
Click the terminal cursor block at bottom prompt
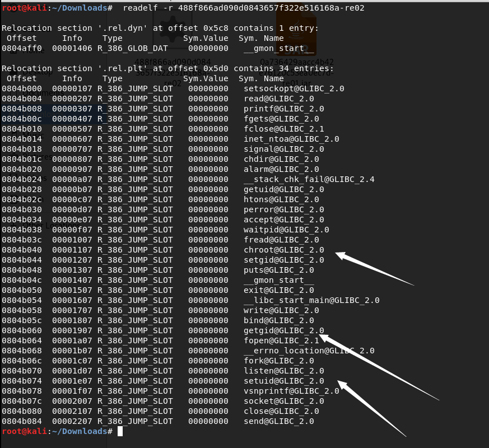click(x=120, y=431)
